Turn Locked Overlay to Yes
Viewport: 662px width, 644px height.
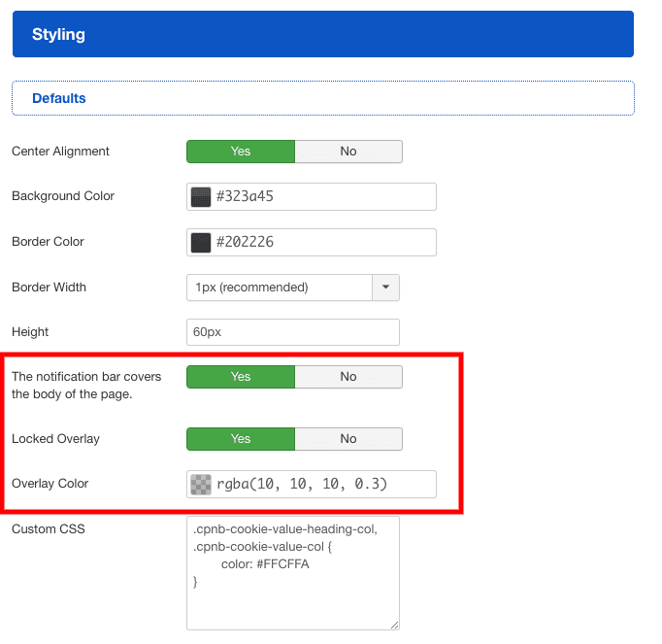tap(241, 439)
